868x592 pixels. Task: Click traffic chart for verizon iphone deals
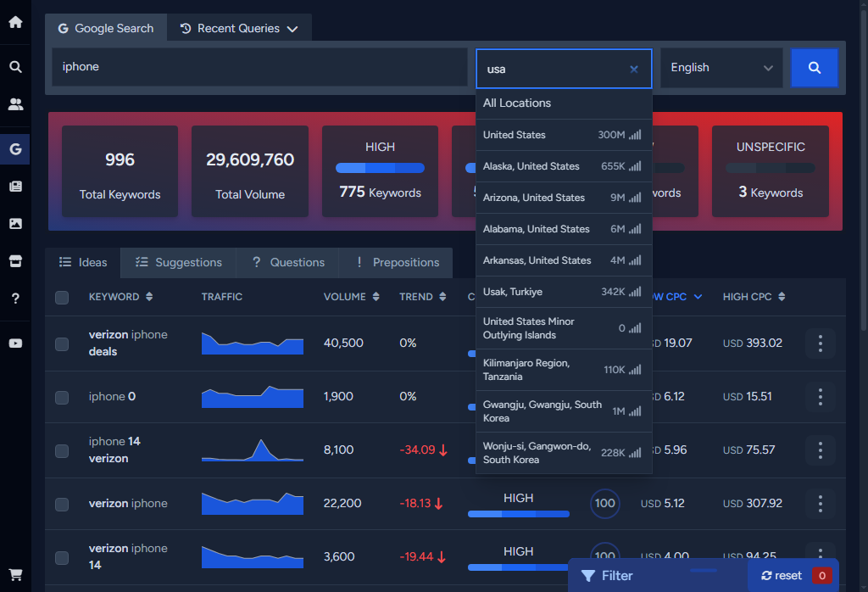pyautogui.click(x=253, y=343)
